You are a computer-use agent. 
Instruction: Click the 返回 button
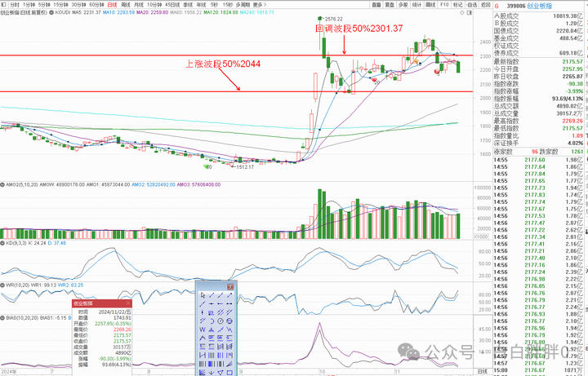(485, 5)
